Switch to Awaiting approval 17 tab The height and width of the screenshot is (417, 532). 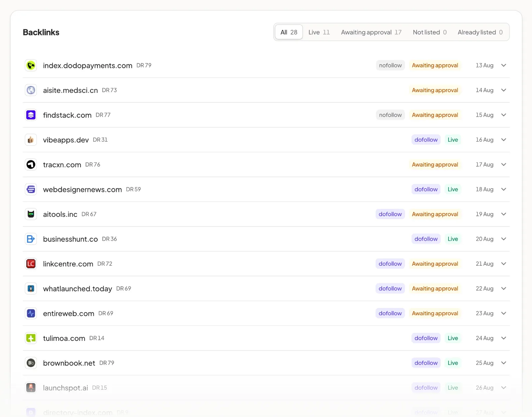point(371,32)
